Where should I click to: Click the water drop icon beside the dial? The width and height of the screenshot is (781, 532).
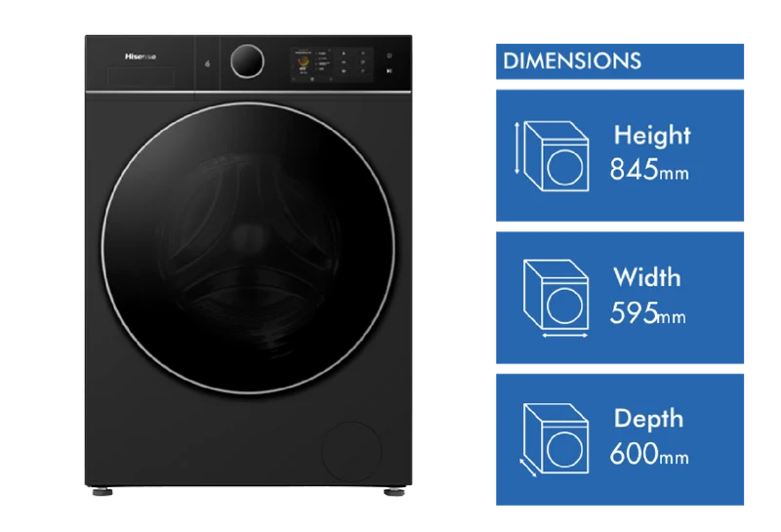pos(207,63)
